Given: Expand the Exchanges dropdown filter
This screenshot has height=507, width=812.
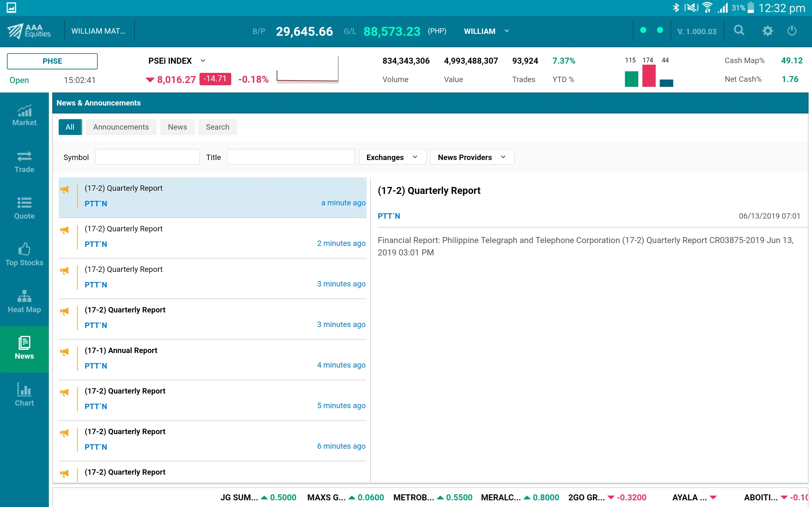Looking at the screenshot, I should [390, 157].
